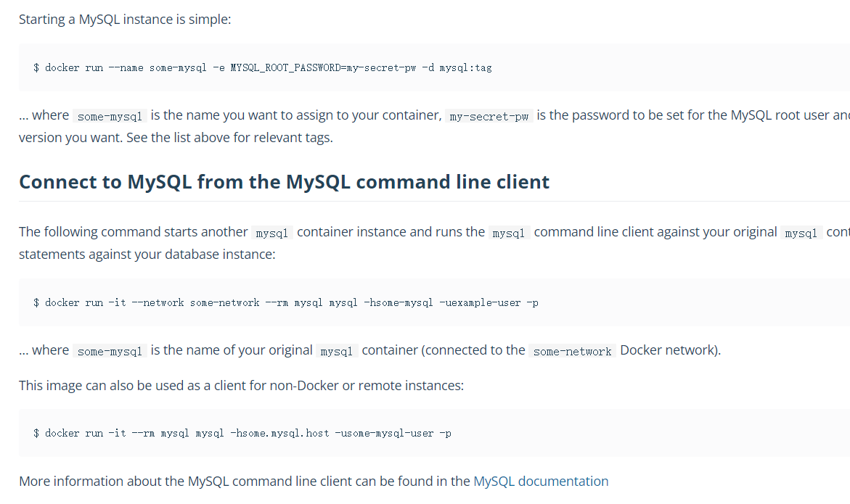Click the docker run -hsome.mysql.host command block
The image size is (850, 504).
(x=434, y=433)
